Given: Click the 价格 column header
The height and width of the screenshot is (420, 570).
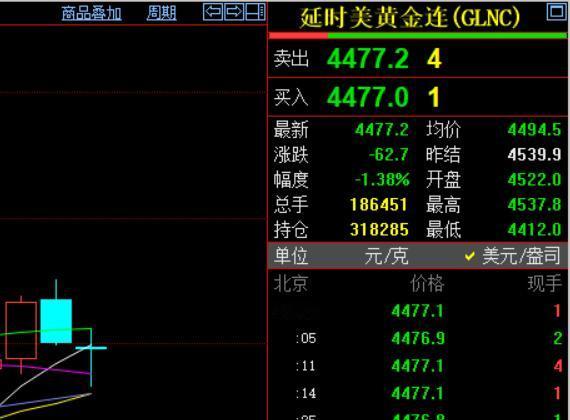Looking at the screenshot, I should tap(427, 283).
